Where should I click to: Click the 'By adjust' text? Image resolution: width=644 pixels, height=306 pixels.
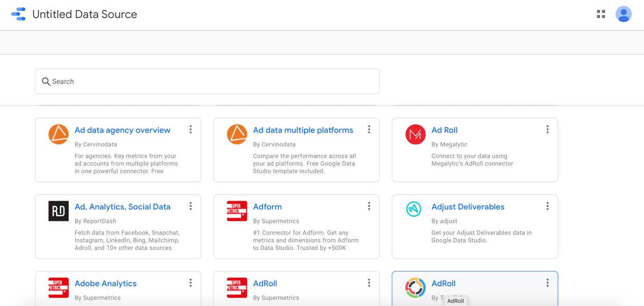[444, 221]
